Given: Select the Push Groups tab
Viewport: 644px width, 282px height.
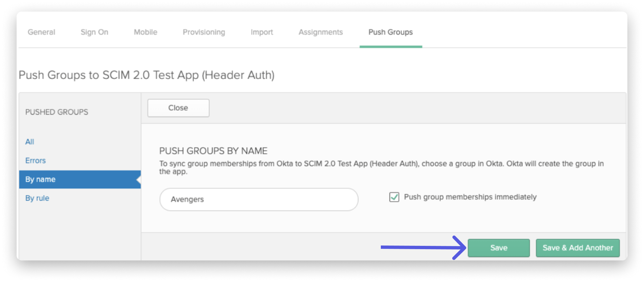Looking at the screenshot, I should (x=390, y=32).
